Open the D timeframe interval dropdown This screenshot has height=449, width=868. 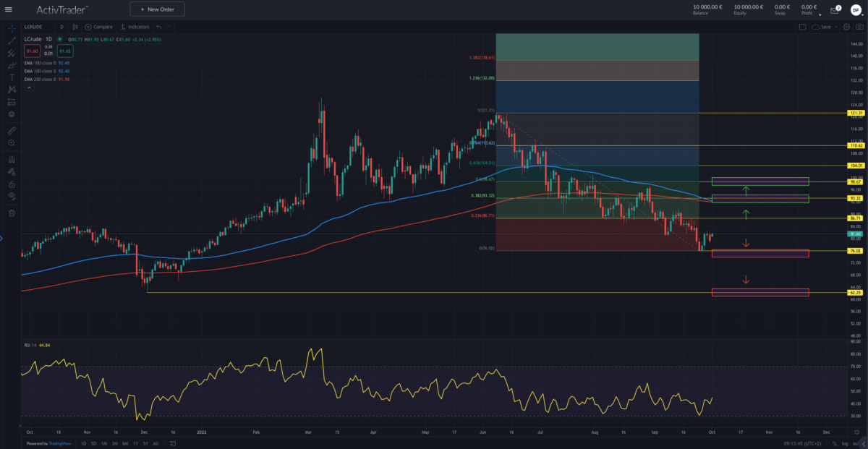click(x=61, y=27)
